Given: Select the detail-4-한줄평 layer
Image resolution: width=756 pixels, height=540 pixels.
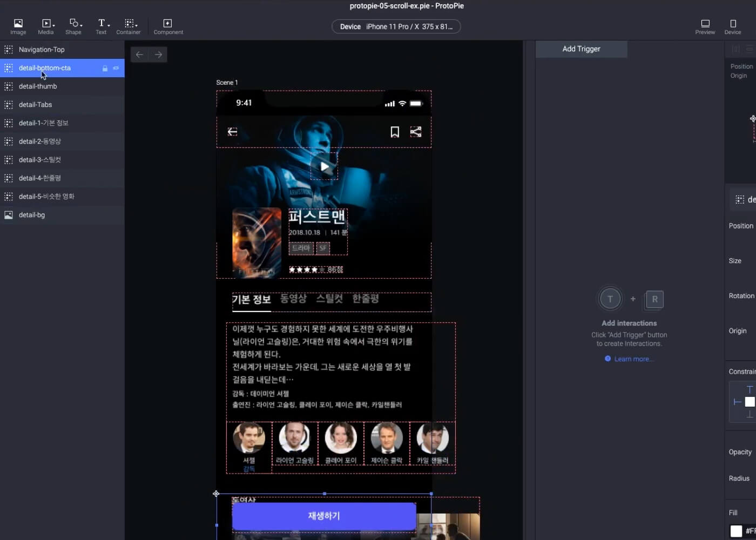Looking at the screenshot, I should [x=62, y=178].
